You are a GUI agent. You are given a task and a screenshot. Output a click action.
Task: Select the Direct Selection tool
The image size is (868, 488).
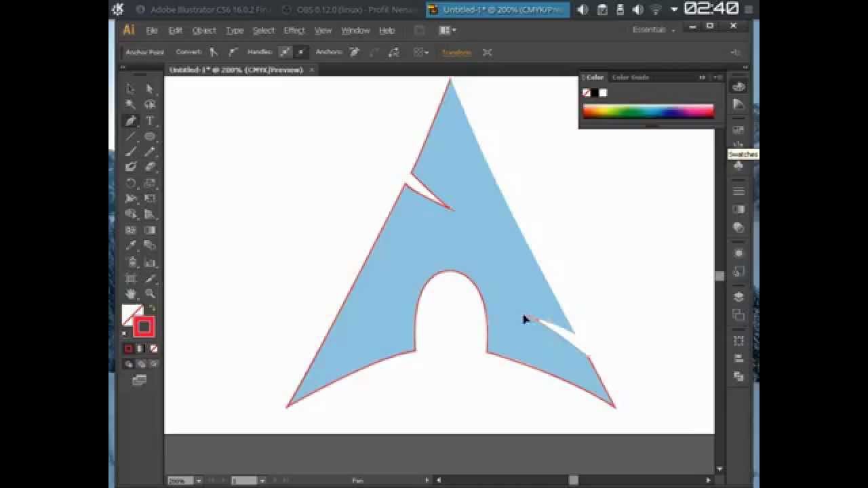(x=150, y=89)
